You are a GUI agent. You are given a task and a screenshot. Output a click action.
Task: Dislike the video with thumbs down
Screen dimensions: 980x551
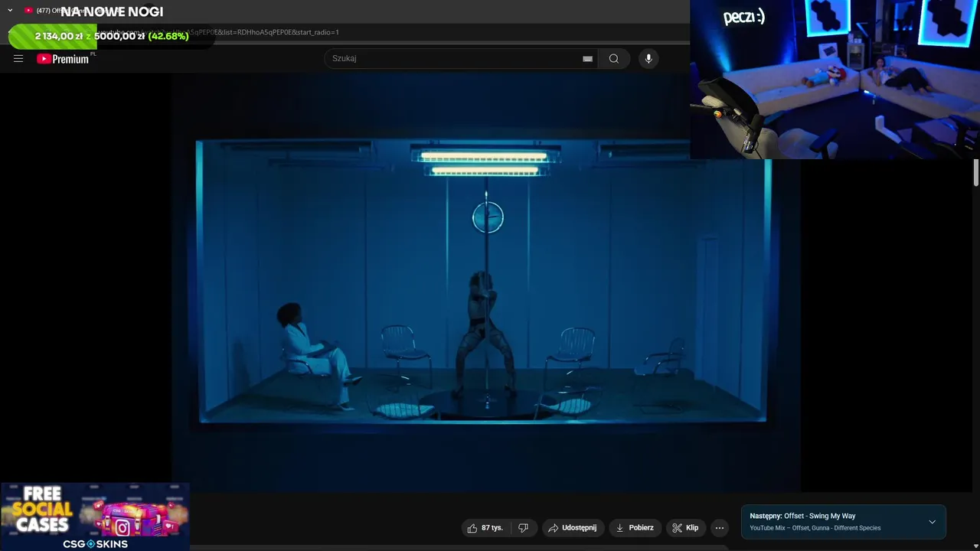click(x=524, y=527)
